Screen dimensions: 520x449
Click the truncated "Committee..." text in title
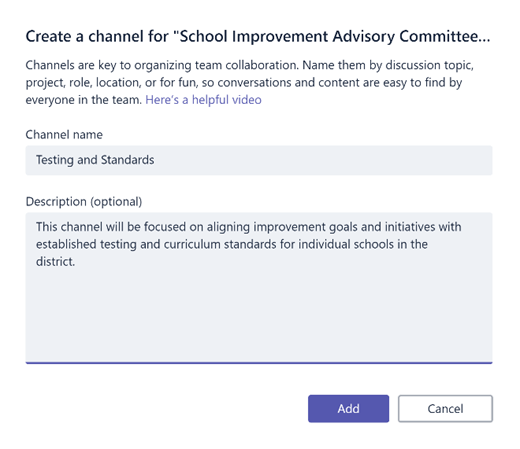pyautogui.click(x=445, y=36)
